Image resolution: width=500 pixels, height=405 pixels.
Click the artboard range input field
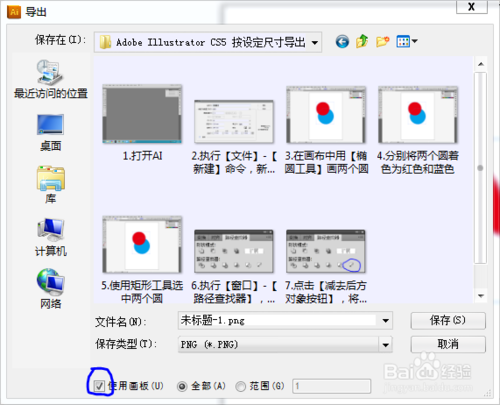click(x=332, y=386)
